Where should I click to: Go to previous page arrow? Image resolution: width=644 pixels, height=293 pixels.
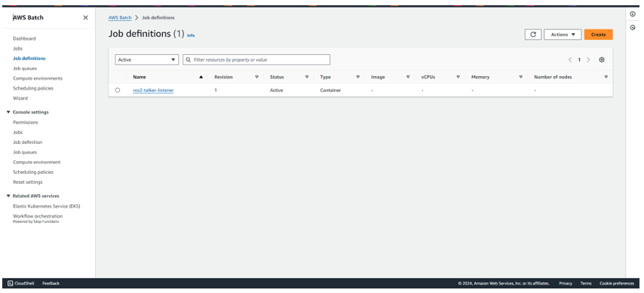click(570, 60)
